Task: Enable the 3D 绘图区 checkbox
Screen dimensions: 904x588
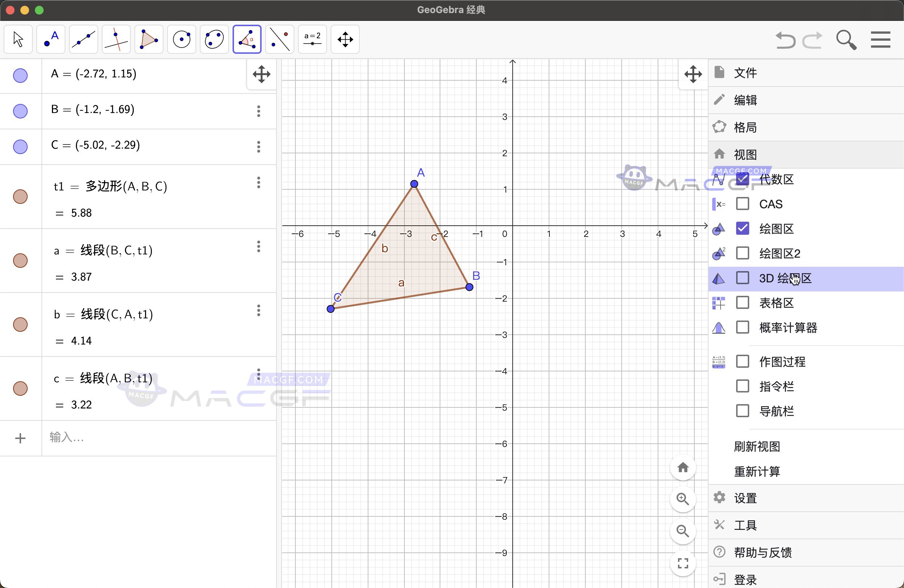Action: [743, 278]
